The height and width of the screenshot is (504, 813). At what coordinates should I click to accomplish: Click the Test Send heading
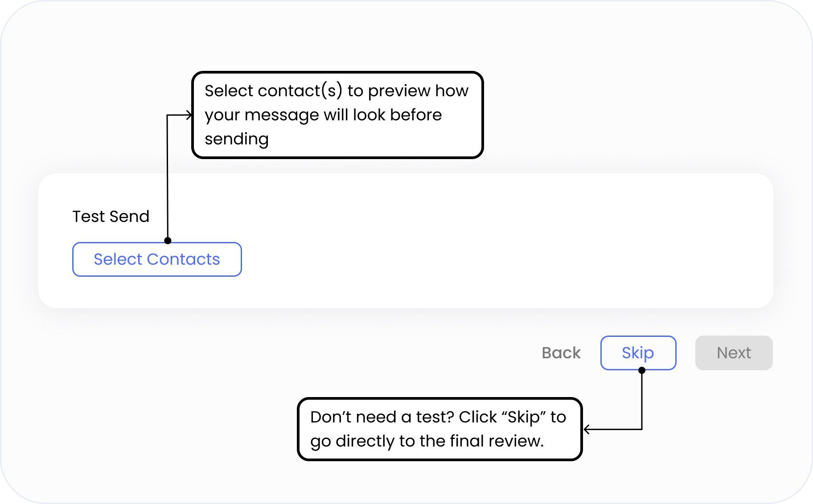[111, 217]
